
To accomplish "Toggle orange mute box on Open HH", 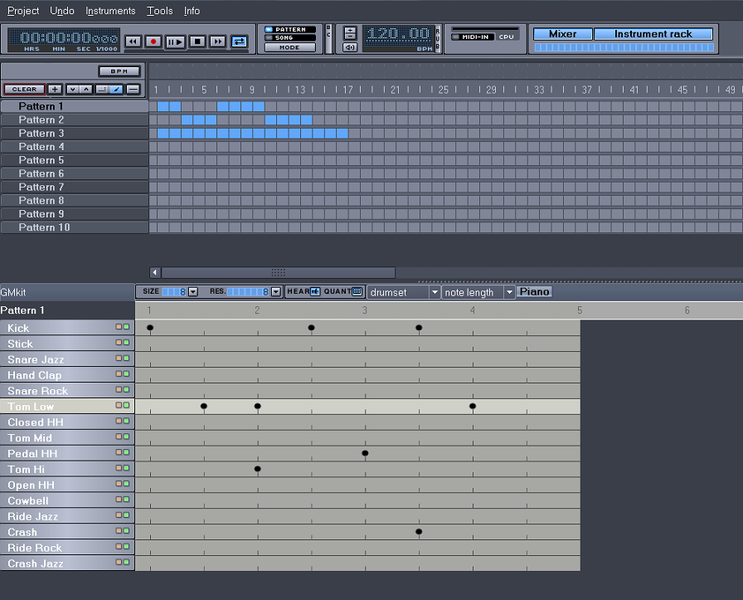I will point(118,484).
